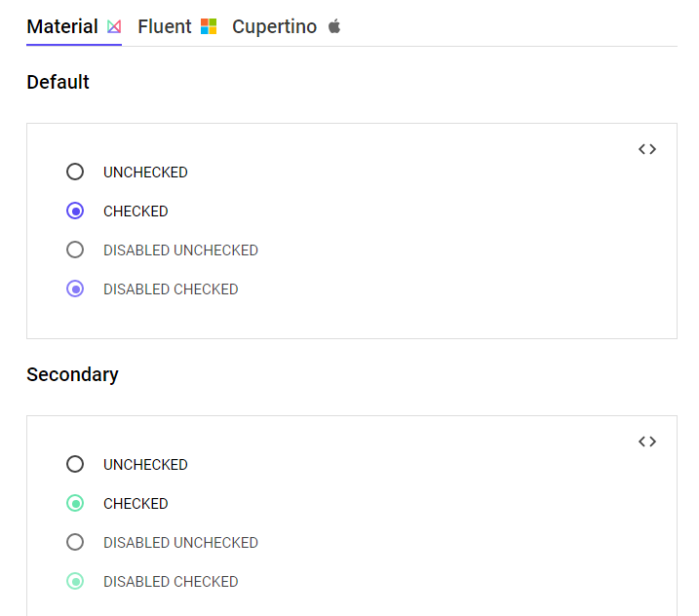This screenshot has width=699, height=616.
Task: Select the green Checked radio in Secondary
Action: click(x=75, y=504)
